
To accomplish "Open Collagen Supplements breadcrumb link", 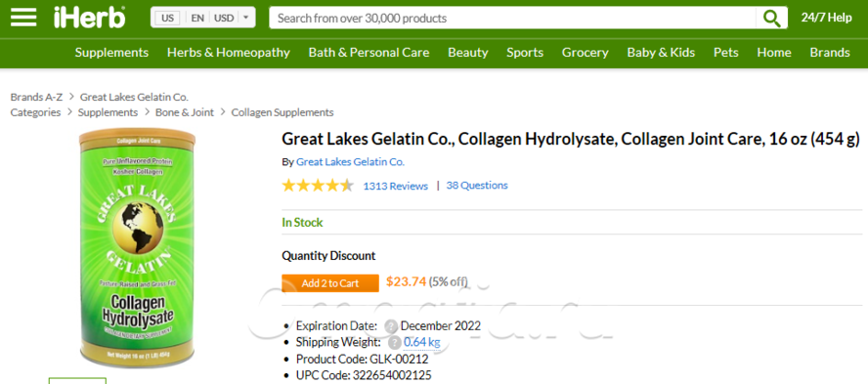I will [x=282, y=112].
